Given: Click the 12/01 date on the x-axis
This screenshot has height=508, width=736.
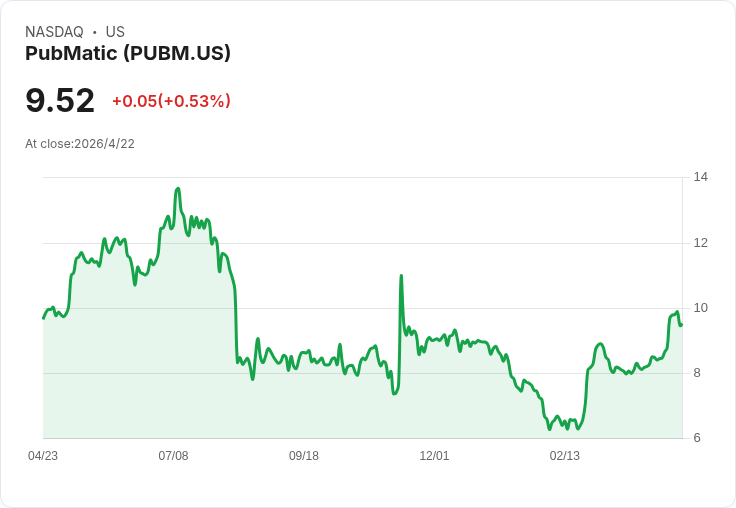Looking at the screenshot, I should pos(434,456).
